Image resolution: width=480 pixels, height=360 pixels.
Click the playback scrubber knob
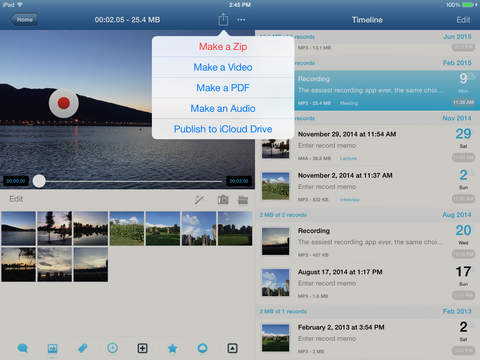point(39,181)
